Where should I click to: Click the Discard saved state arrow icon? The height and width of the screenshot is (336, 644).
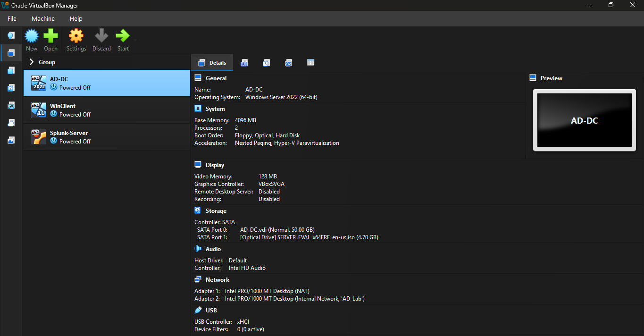(x=101, y=36)
